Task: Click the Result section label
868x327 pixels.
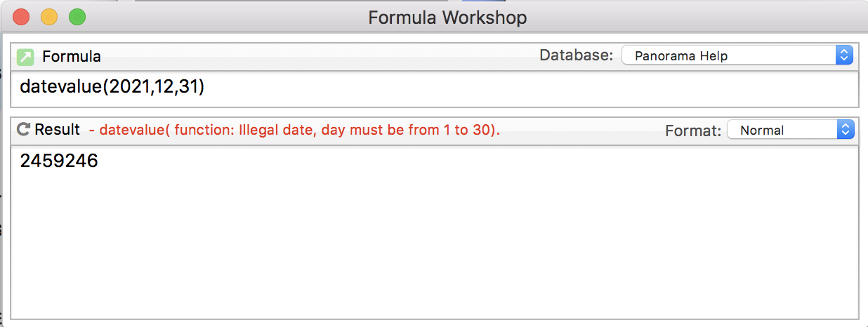Action: pos(58,129)
